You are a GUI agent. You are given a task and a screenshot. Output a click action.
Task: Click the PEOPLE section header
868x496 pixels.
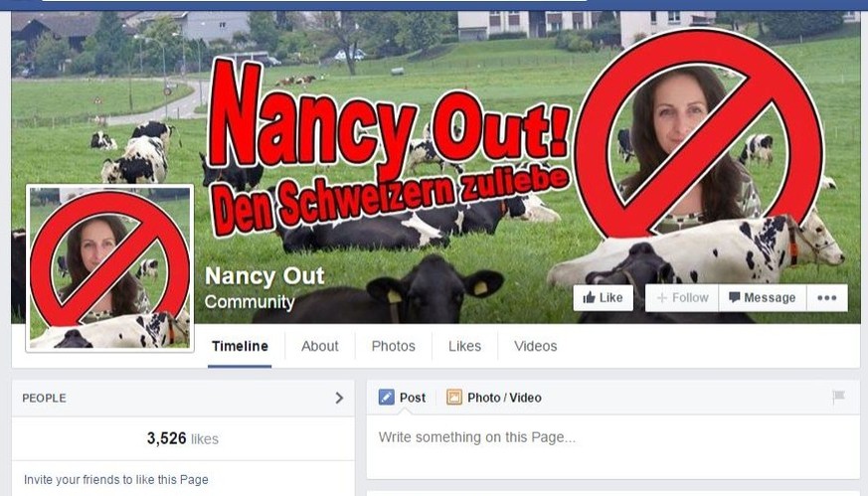pyautogui.click(x=45, y=398)
